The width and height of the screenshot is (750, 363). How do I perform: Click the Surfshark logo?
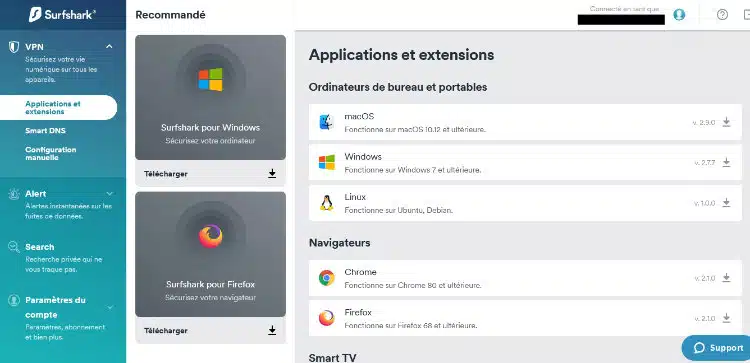point(62,14)
